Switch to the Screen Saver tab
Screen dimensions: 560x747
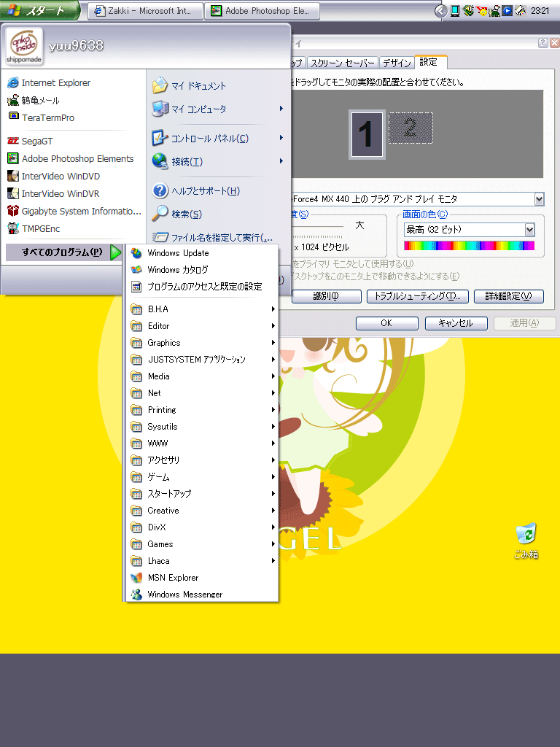pyautogui.click(x=342, y=63)
